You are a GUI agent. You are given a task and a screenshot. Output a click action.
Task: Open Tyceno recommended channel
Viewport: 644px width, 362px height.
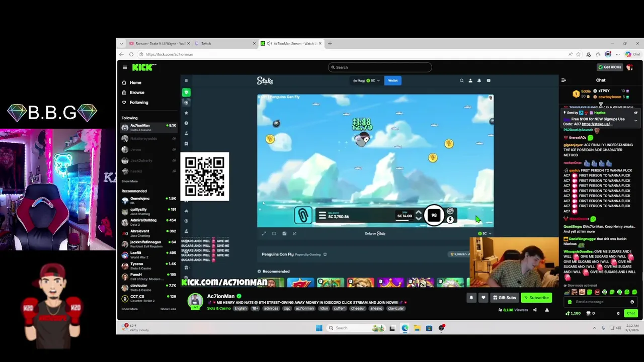(x=149, y=265)
